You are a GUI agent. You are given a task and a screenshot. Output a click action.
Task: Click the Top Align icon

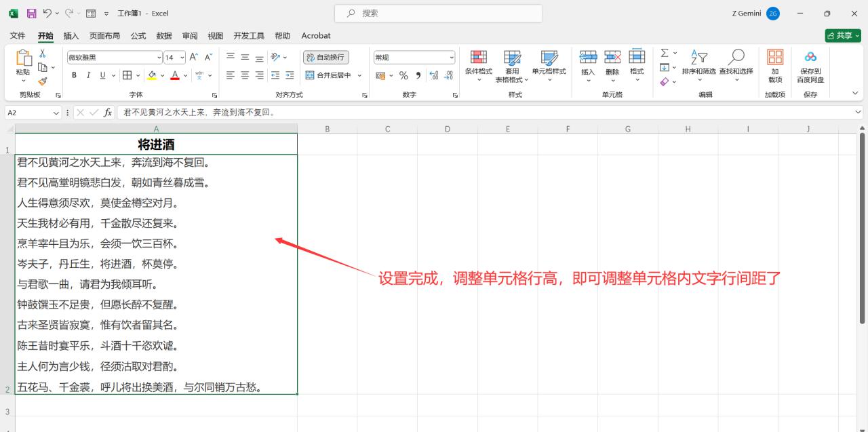(231, 58)
